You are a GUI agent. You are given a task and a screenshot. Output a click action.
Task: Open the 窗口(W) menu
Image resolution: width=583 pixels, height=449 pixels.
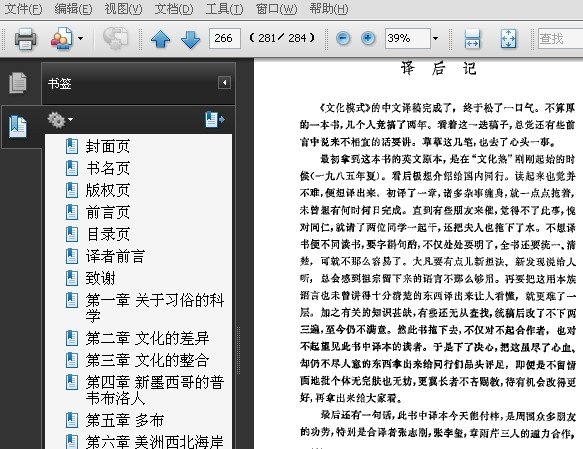tap(276, 8)
